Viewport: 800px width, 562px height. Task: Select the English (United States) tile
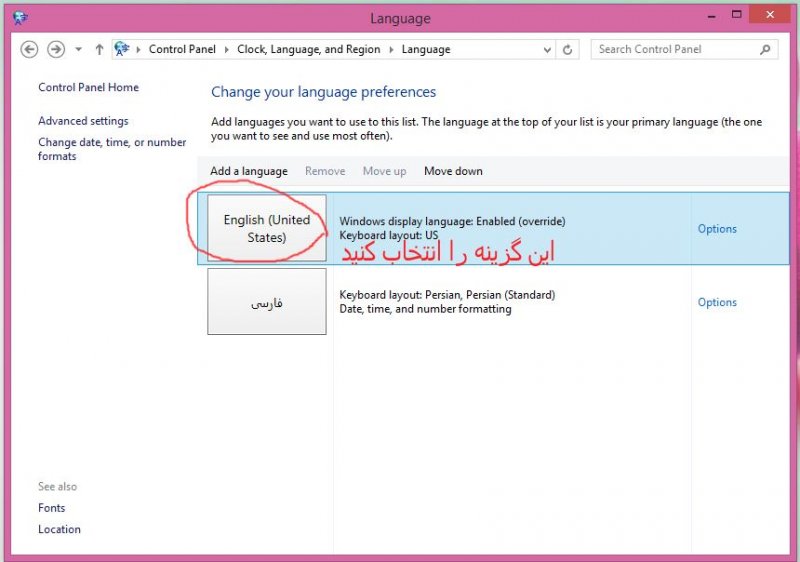(x=267, y=228)
